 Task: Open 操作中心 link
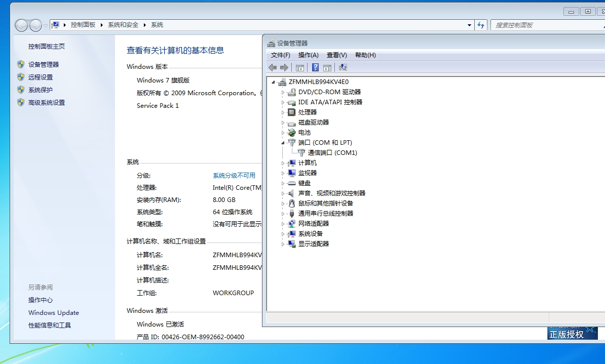coord(41,300)
